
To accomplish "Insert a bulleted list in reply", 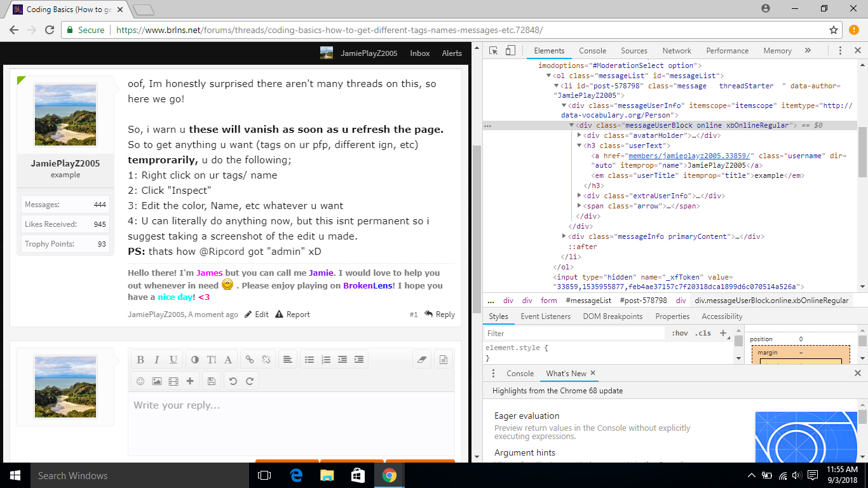I will click(309, 360).
